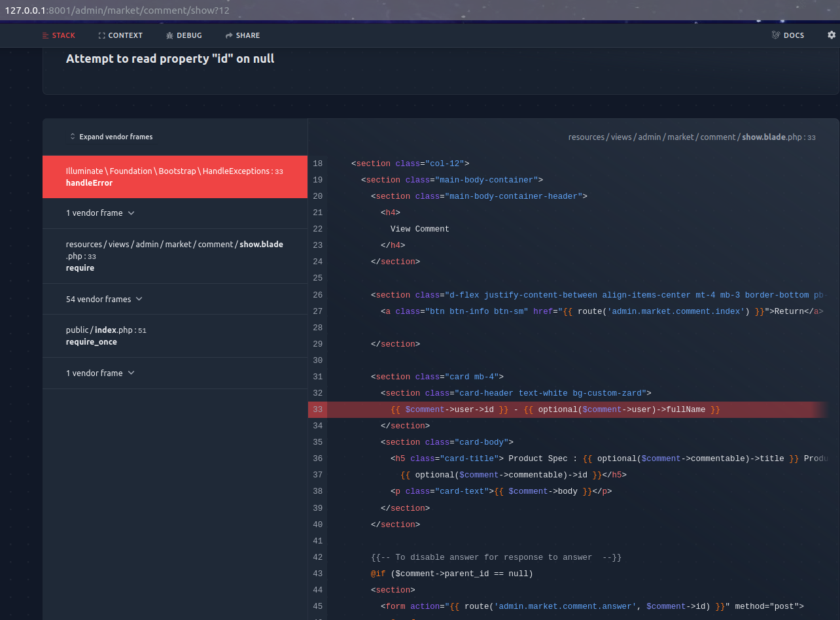Screen dimensions: 840x620
Task: Click the "Attempt to read property" error message
Action: click(170, 59)
